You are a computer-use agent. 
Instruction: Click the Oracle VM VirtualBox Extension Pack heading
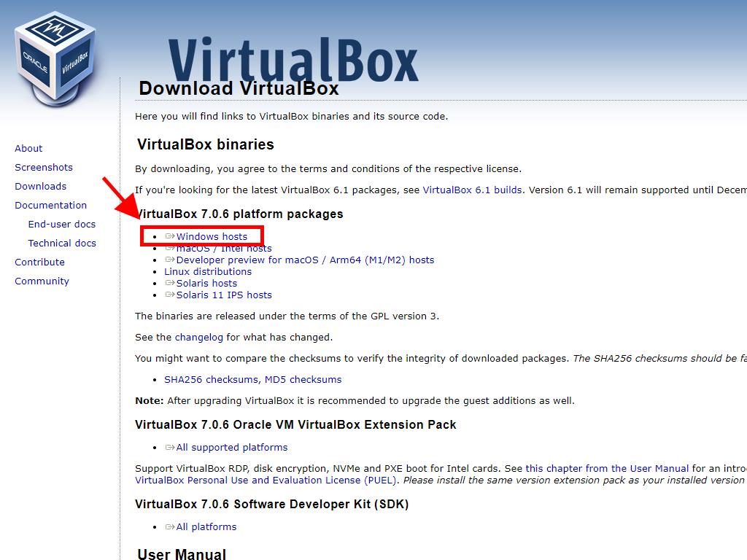(295, 425)
